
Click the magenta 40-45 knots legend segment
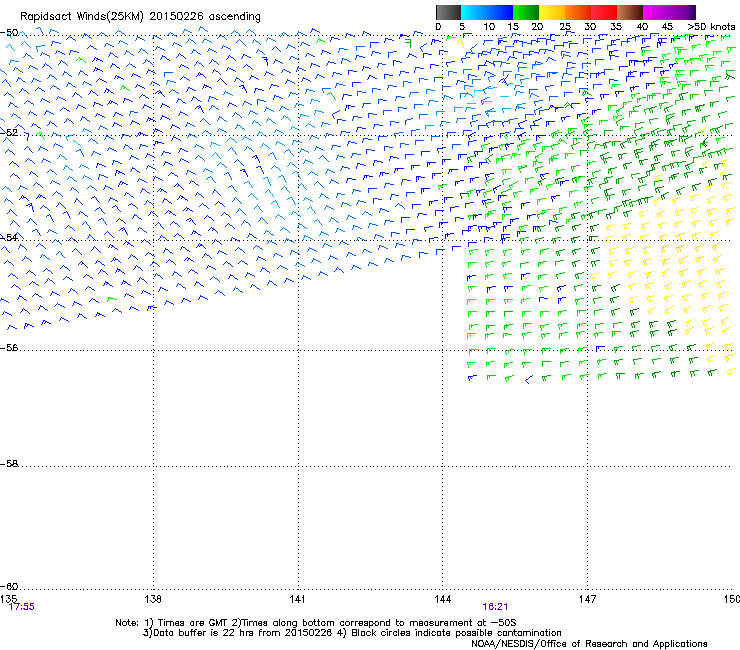[x=656, y=12]
